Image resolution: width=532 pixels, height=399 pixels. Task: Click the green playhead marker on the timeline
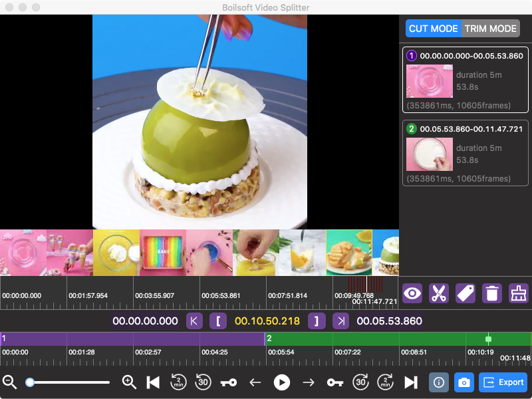[488, 339]
